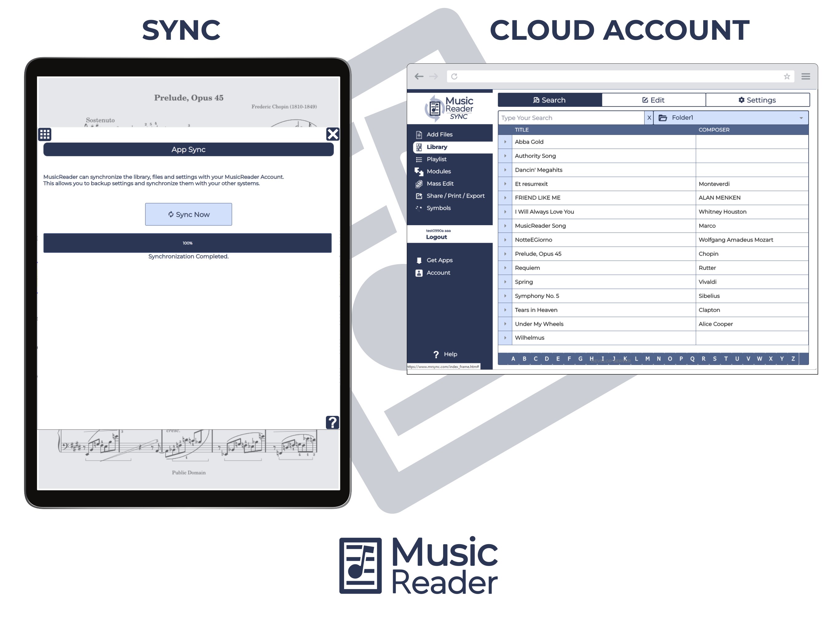Click the Logout link

tap(436, 237)
